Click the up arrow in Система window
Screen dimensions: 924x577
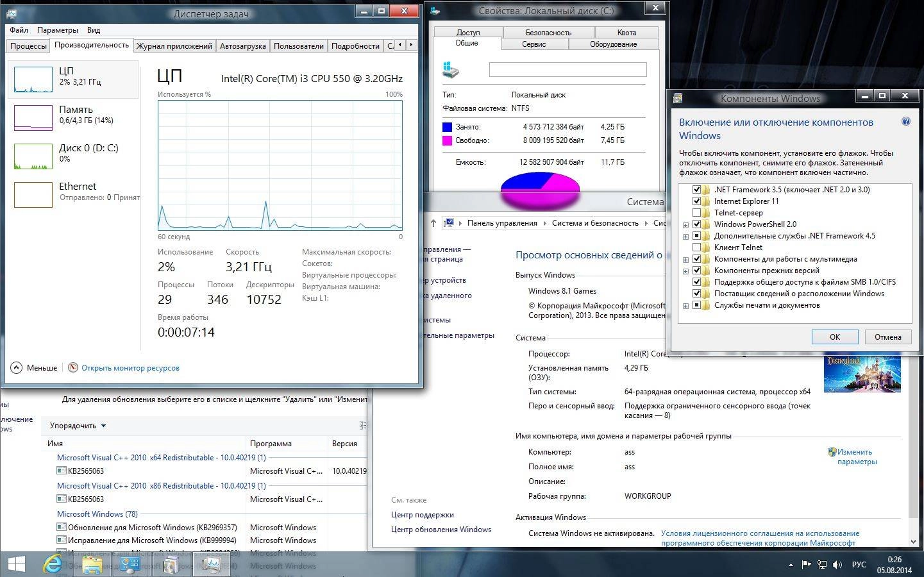pyautogui.click(x=433, y=223)
